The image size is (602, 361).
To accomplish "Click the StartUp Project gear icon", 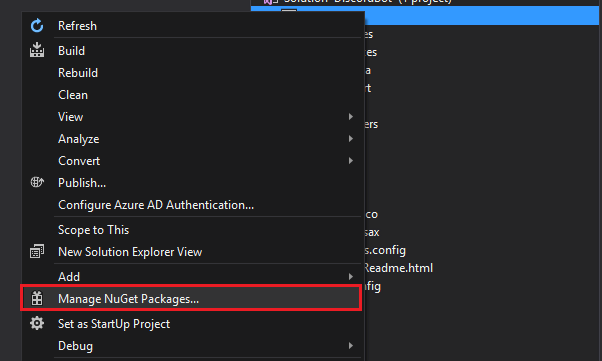I will coord(37,323).
